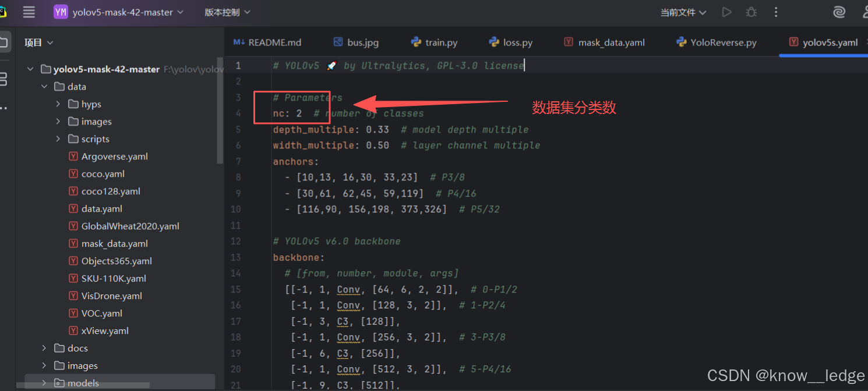
Task: Click the loss.py tab Python icon
Action: [494, 42]
